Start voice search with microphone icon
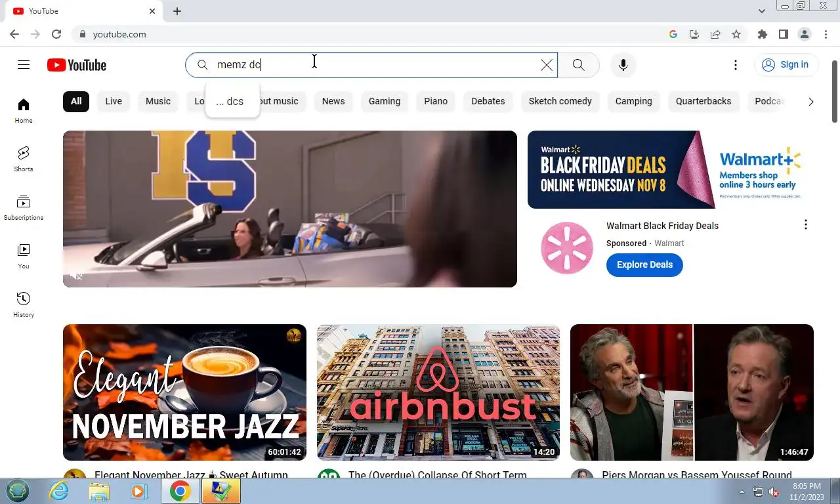This screenshot has height=504, width=840. pyautogui.click(x=623, y=65)
